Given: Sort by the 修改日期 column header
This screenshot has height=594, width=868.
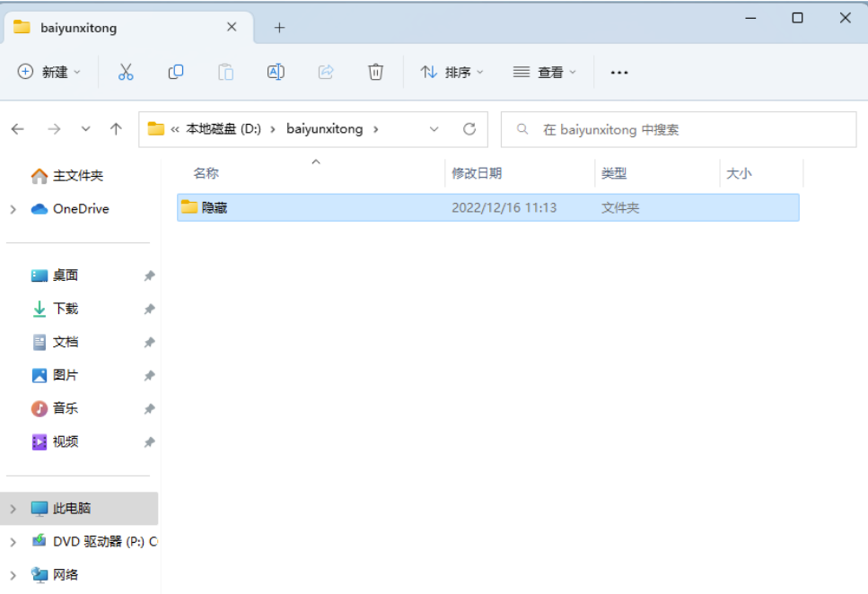Looking at the screenshot, I should tap(477, 173).
